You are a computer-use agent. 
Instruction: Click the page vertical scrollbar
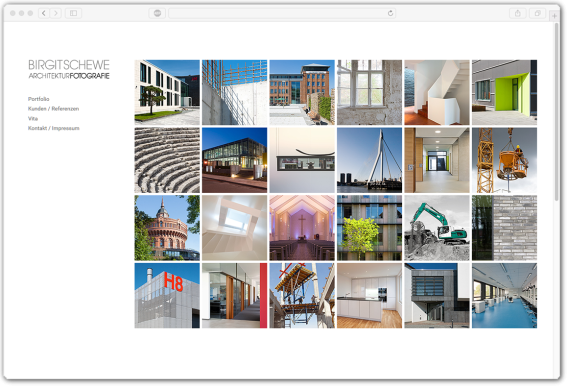pos(557,112)
